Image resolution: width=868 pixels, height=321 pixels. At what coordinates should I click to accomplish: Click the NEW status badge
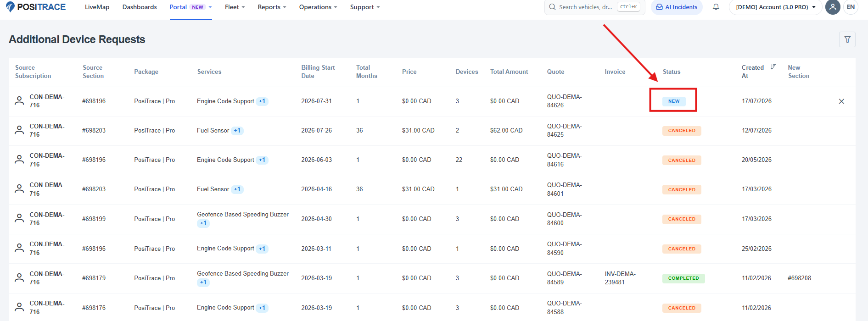point(674,101)
